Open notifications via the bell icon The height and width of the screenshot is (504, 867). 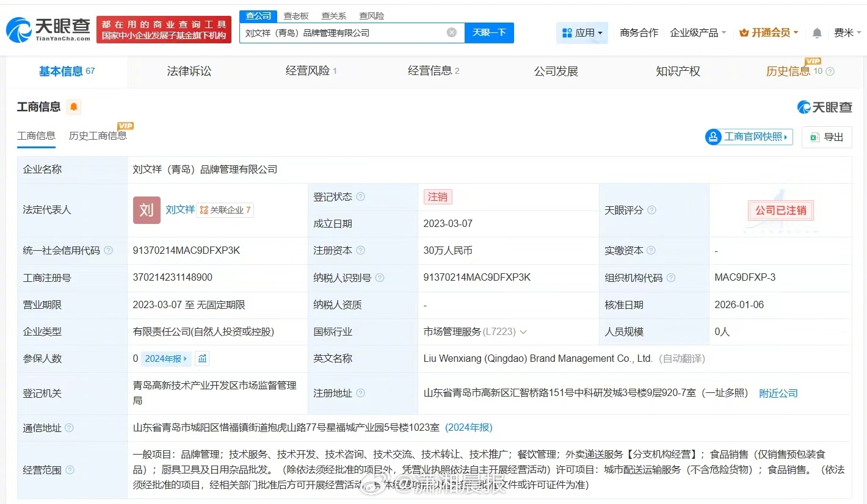click(816, 32)
